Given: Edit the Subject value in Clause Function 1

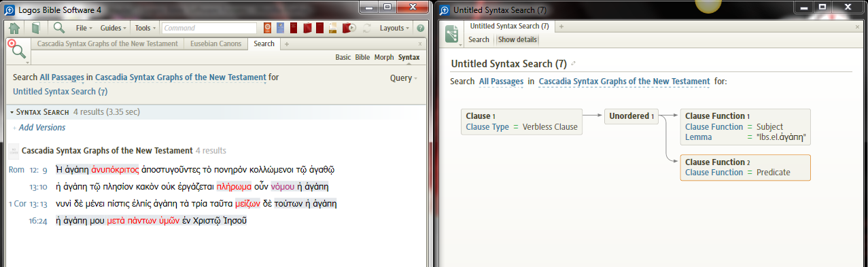Looking at the screenshot, I should pos(769,126).
